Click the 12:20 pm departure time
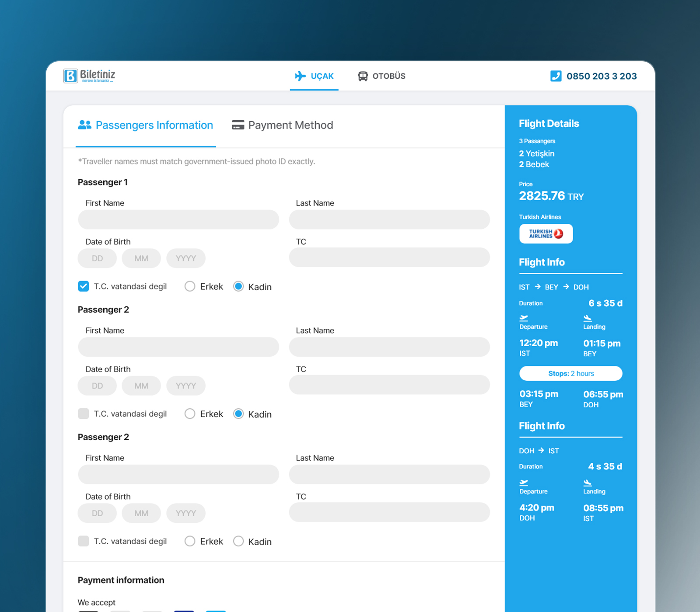Viewport: 700px width, 612px height. pos(539,343)
